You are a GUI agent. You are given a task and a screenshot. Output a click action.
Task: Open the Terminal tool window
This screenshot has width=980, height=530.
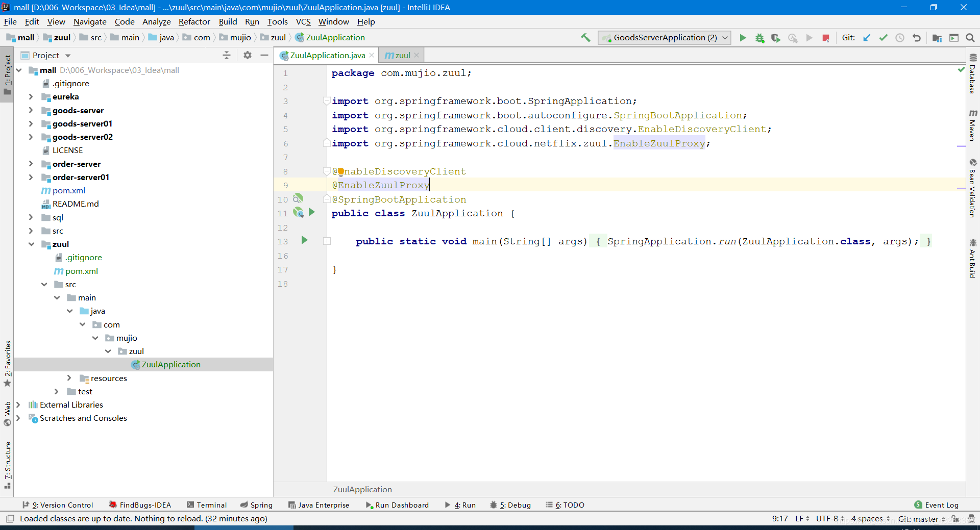[207, 505]
